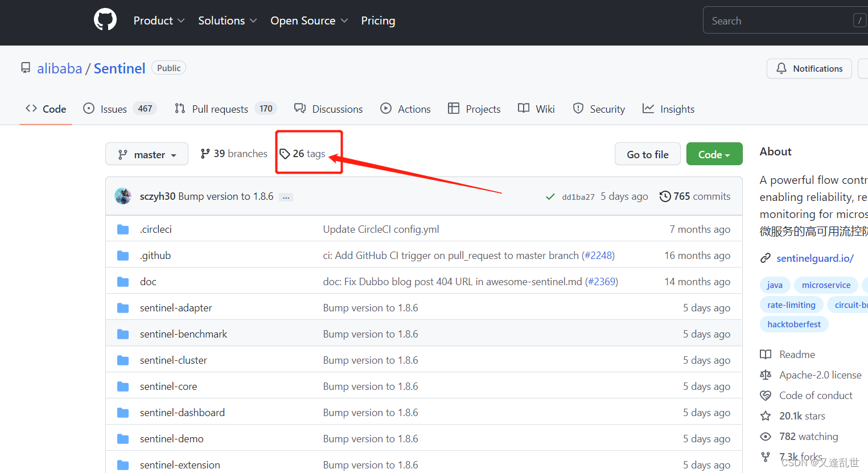Open the sentinel-cluster folder
Screen dimensions: 868x473
pos(174,360)
